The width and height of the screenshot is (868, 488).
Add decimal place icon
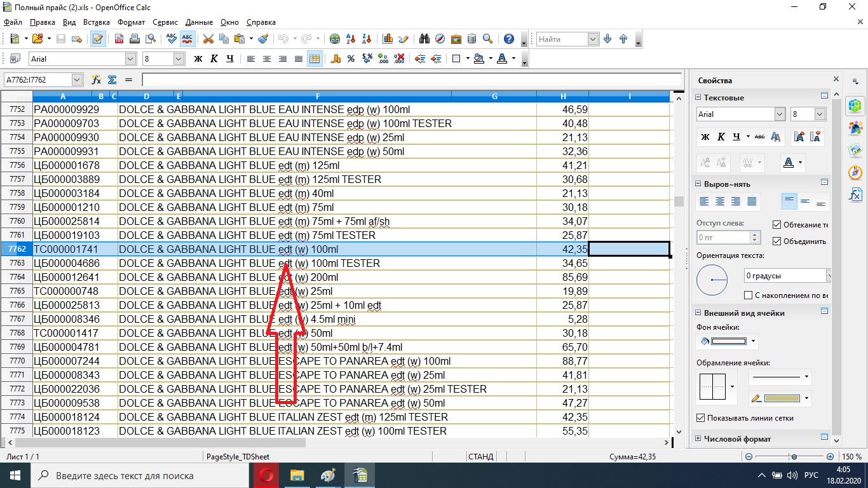pyautogui.click(x=383, y=58)
